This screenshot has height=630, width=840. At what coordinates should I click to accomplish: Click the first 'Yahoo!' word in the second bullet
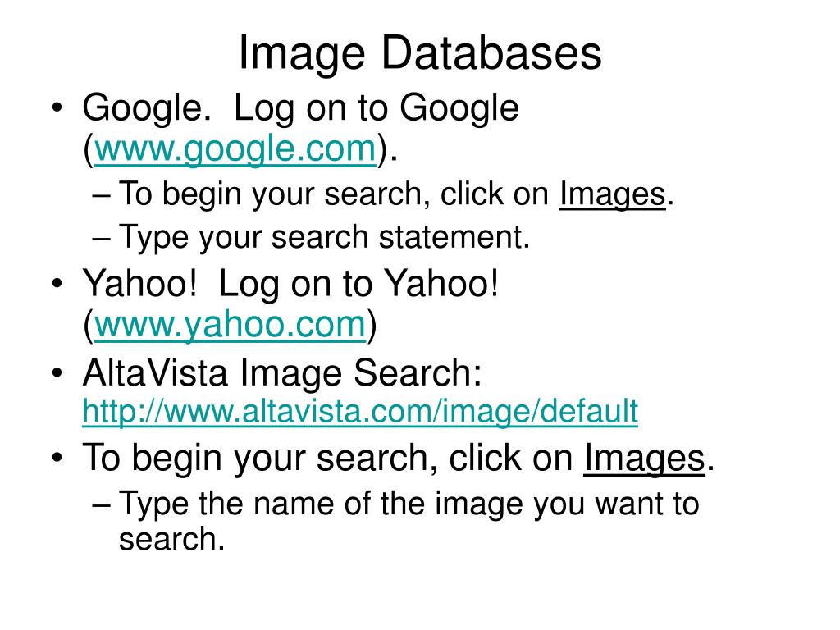point(139,284)
